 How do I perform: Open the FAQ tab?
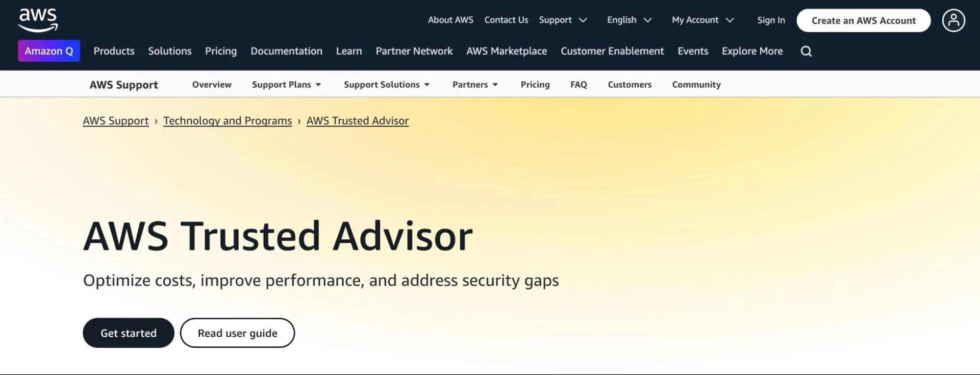(x=578, y=84)
